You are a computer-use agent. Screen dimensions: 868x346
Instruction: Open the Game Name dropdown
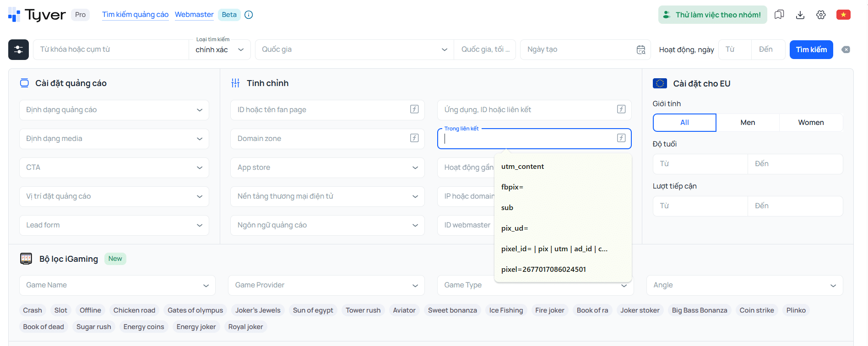[117, 285]
